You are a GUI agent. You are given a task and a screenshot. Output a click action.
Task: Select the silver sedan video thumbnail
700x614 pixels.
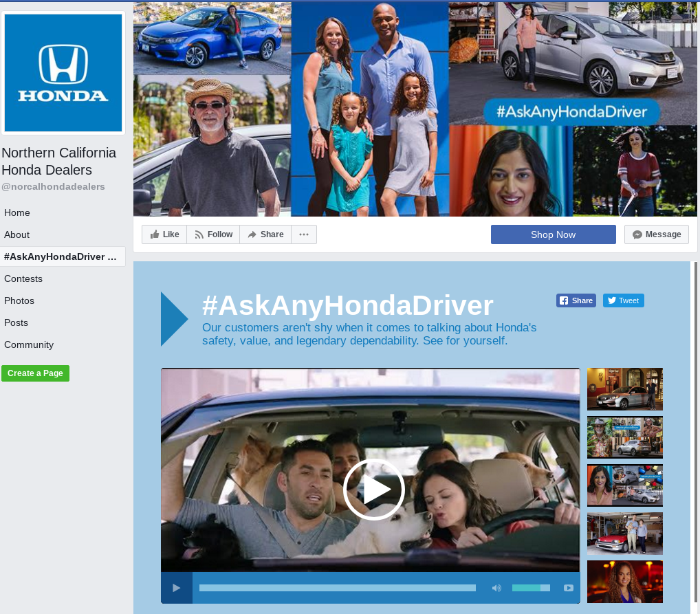624,389
